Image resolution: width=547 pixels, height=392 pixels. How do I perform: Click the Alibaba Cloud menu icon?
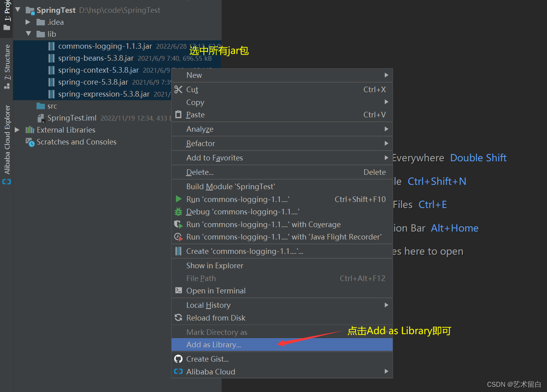click(178, 372)
